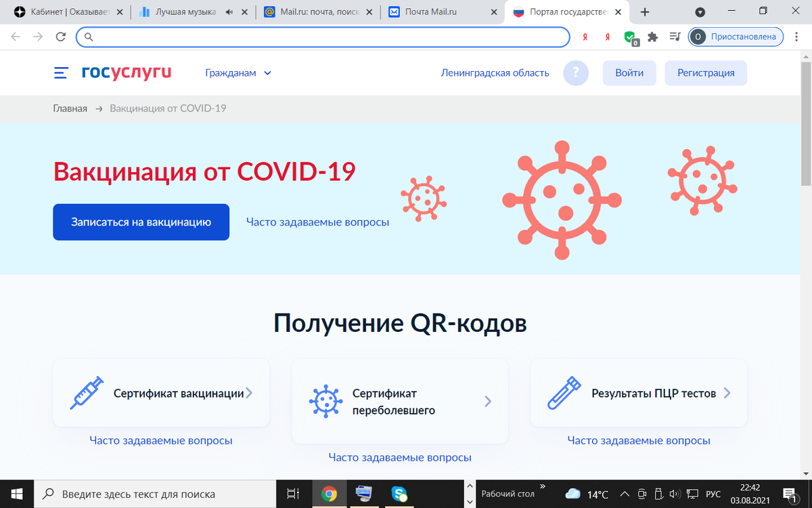This screenshot has height=508, width=812.
Task: Click Записаться на вакцинацию button
Action: 141,221
